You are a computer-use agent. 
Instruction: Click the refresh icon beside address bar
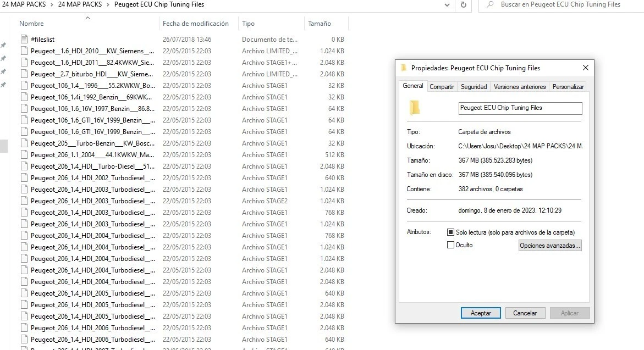click(x=463, y=5)
